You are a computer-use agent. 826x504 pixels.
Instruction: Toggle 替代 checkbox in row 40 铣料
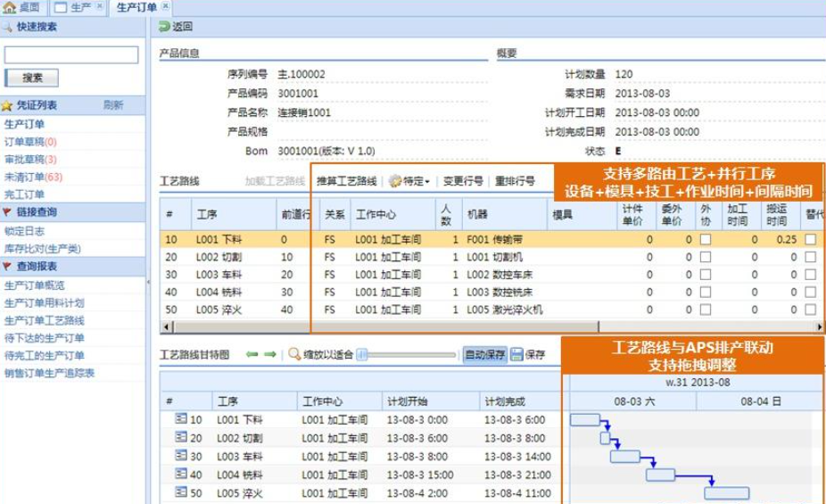click(x=810, y=292)
